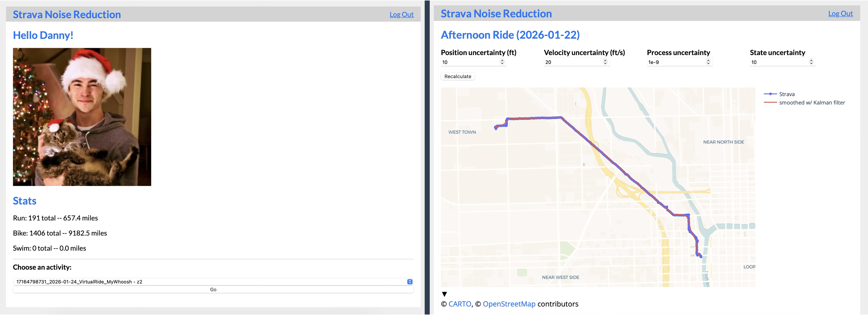Click Danny's profile photo
Viewport: 868px width, 315px height.
82,117
